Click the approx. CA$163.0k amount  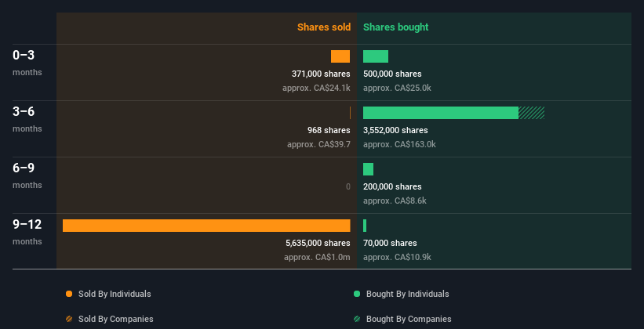[x=399, y=144]
